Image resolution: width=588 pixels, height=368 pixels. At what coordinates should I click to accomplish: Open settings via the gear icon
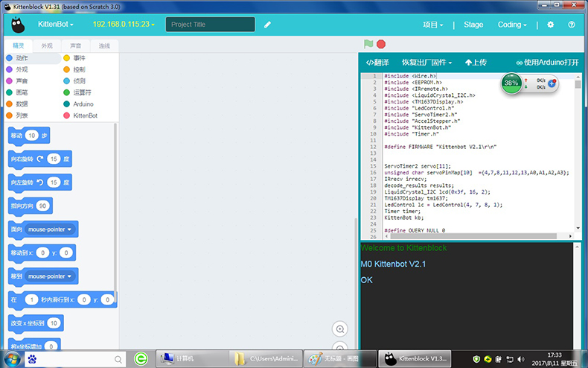point(551,25)
